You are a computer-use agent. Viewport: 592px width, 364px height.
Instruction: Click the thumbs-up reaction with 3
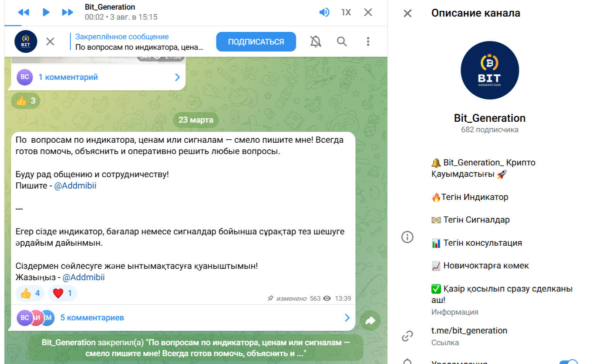click(x=26, y=101)
